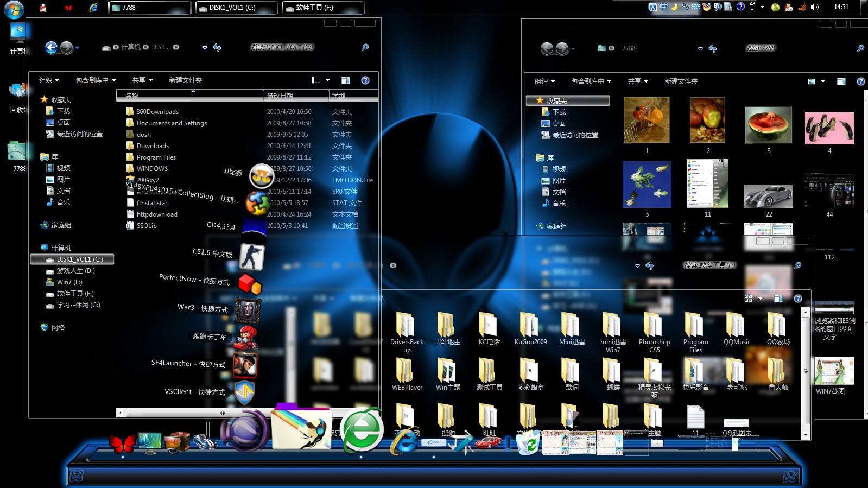Open 组织 dropdown in DISK1_VOL1 window
Image resolution: width=868 pixels, height=488 pixels.
pyautogui.click(x=49, y=80)
